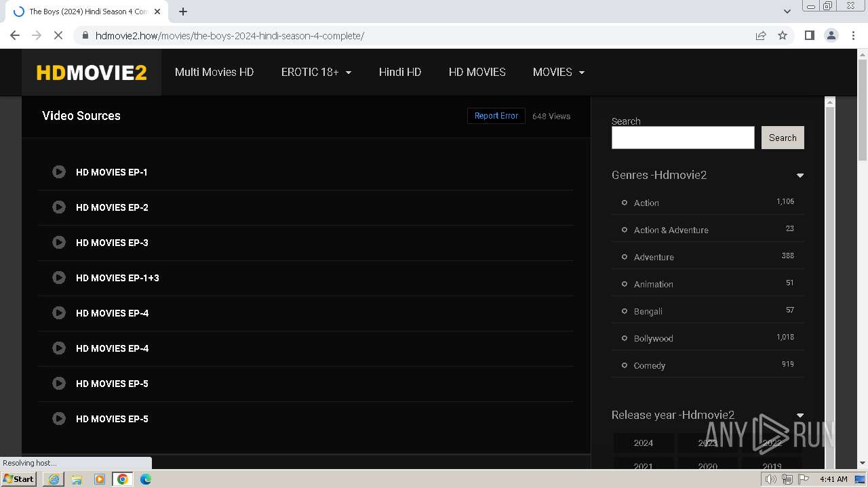Screen dimensions: 868x488
Task: Click the browser back arrow
Action: [x=15, y=35]
